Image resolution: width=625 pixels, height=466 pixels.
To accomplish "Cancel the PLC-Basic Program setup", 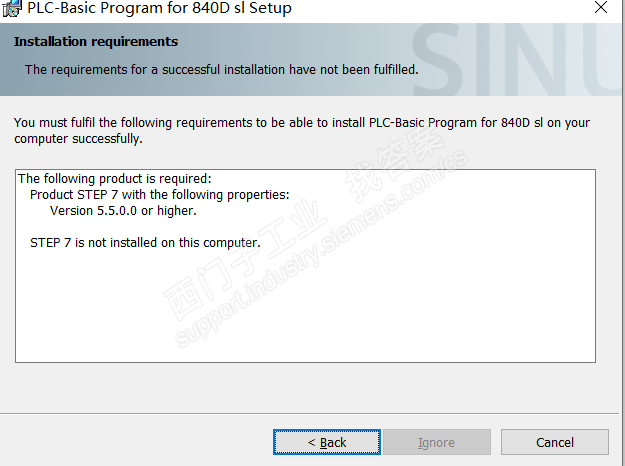I will [554, 442].
